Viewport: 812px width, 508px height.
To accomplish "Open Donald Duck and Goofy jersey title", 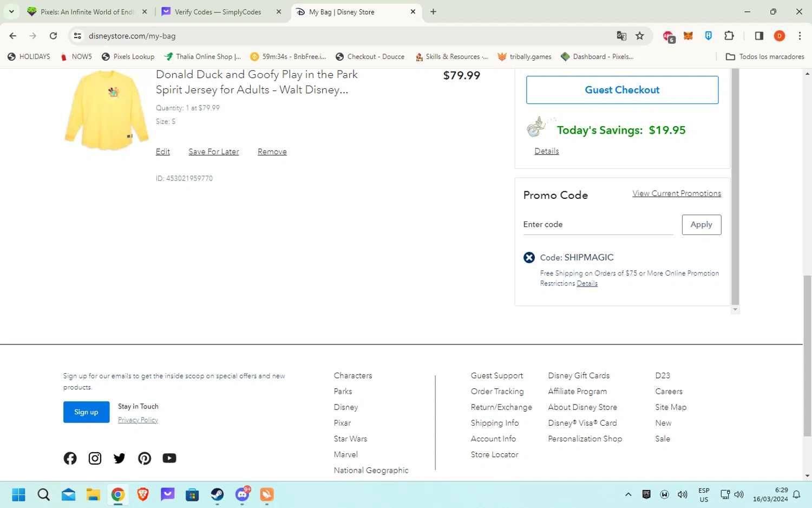I will coord(257,82).
